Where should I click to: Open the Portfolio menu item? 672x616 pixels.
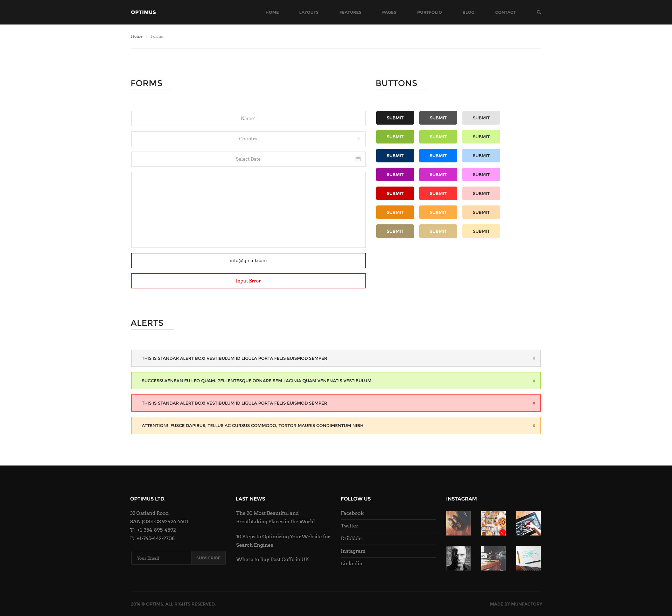pos(429,12)
